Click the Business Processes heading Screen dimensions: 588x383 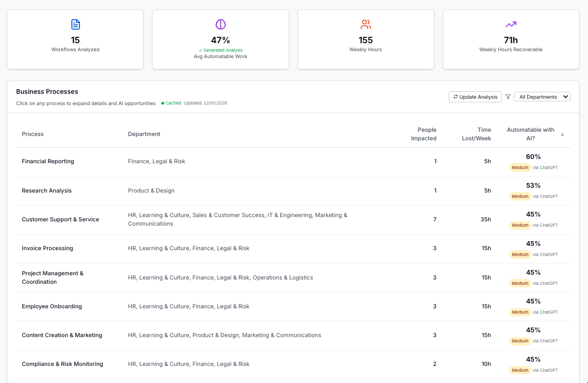(47, 92)
